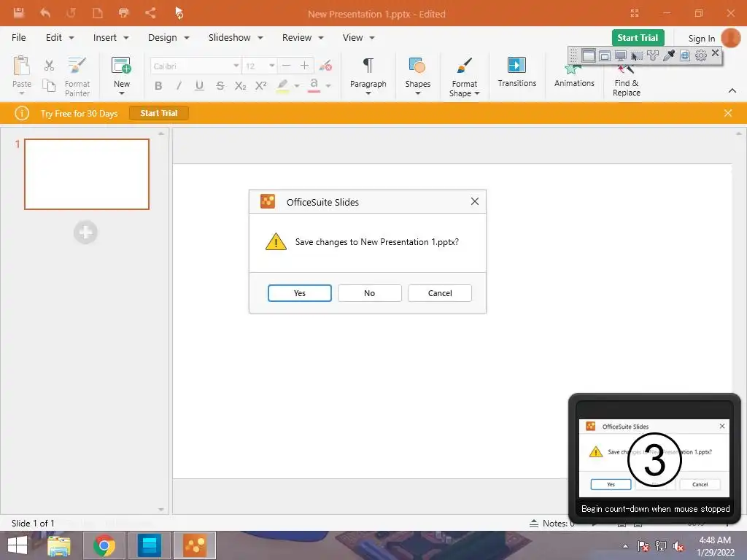This screenshot has width=747, height=560.
Task: Open the Transitions panel
Action: point(517,72)
